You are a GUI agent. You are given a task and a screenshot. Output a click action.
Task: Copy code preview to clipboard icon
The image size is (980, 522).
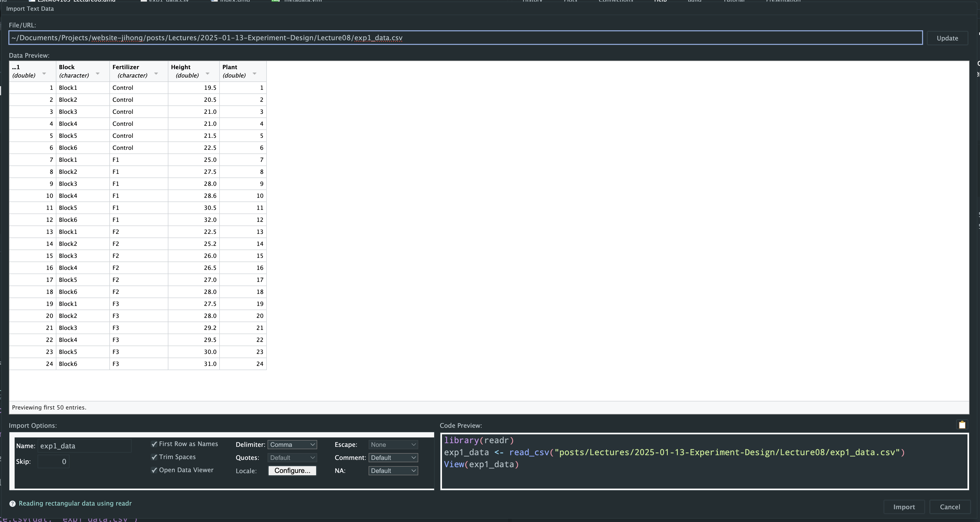click(962, 425)
